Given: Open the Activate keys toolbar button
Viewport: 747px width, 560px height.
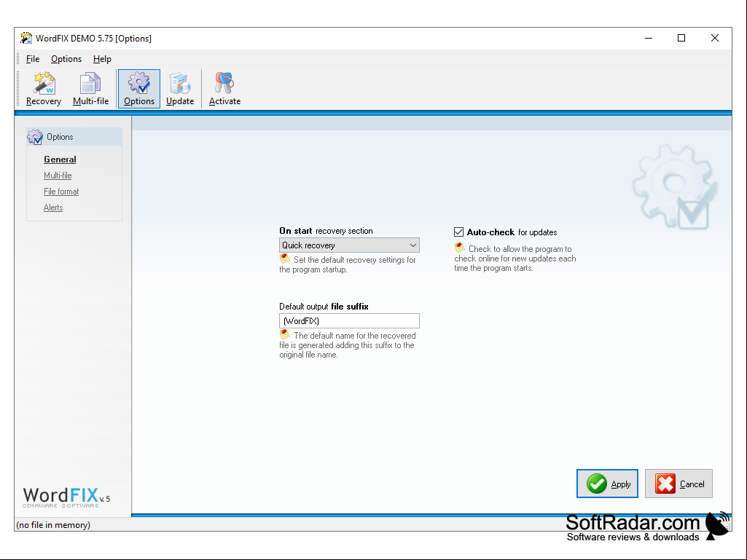Looking at the screenshot, I should pyautogui.click(x=224, y=89).
